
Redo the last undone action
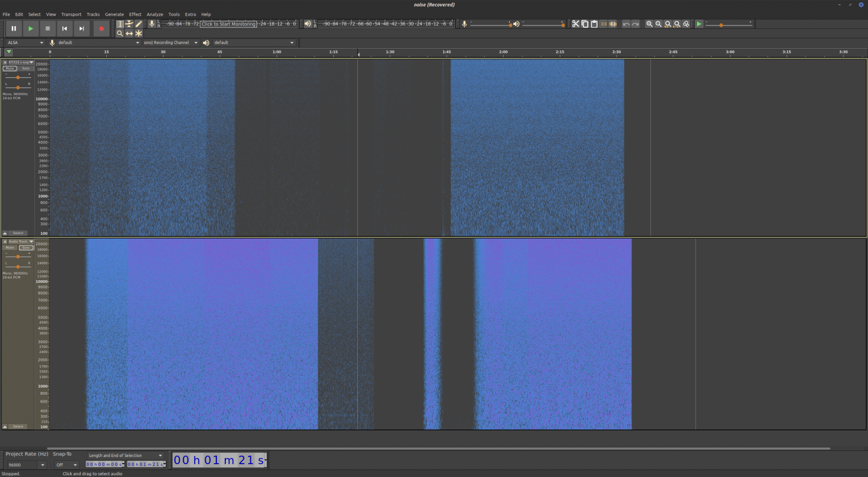click(x=635, y=24)
